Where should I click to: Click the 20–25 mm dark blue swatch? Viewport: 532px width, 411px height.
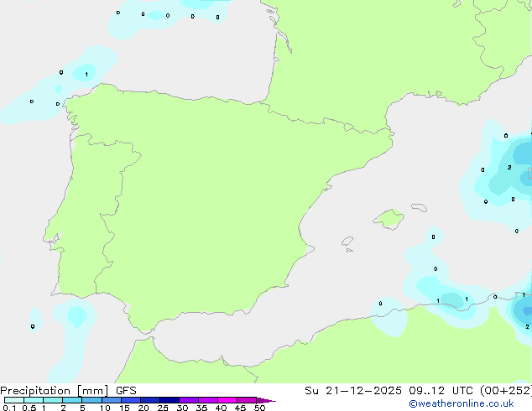(x=150, y=400)
